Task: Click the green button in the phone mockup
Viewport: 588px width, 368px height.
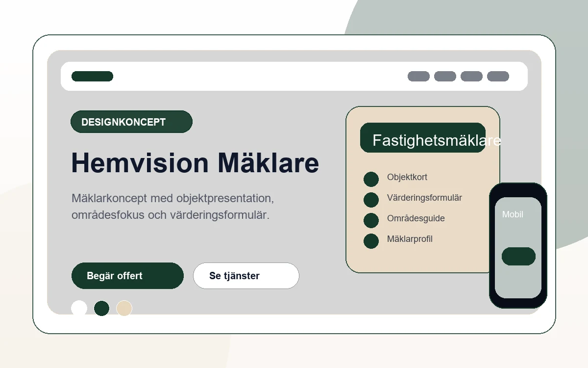Action: [518, 256]
